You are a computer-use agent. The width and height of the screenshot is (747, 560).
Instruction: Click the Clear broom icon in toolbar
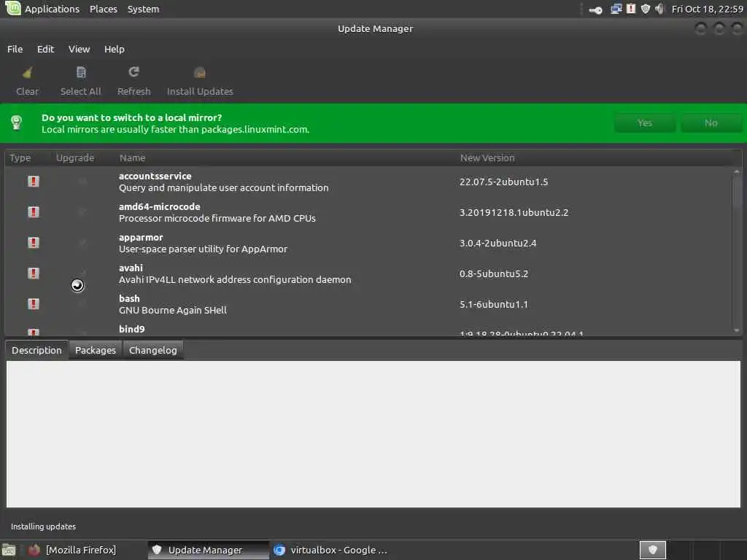(x=27, y=73)
